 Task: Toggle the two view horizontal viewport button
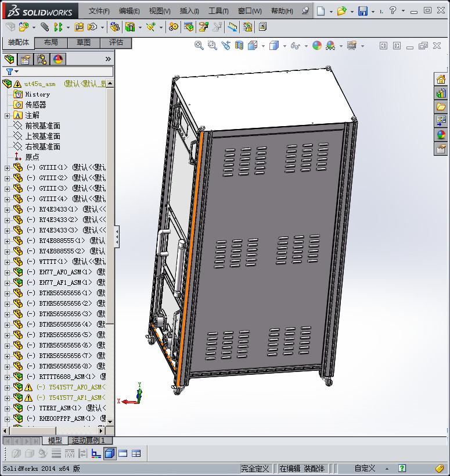pos(123,453)
